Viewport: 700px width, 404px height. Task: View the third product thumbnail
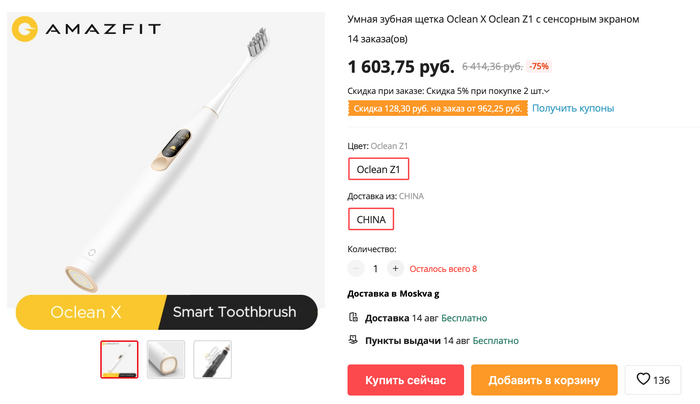[x=212, y=359]
